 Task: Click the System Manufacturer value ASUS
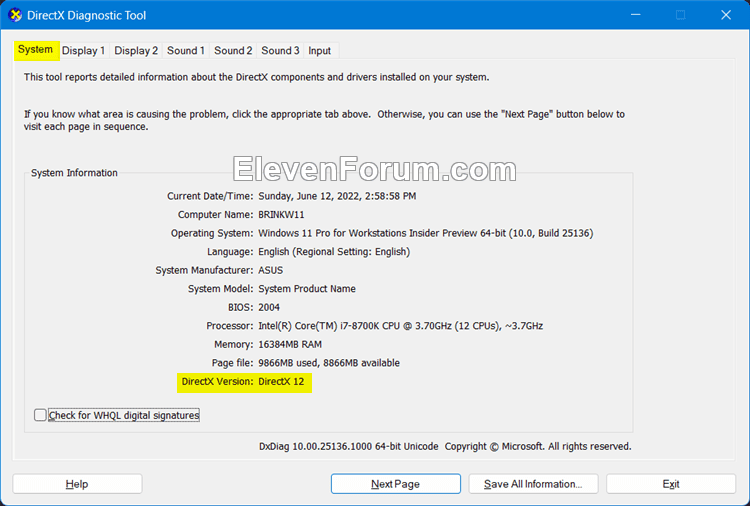coord(271,270)
